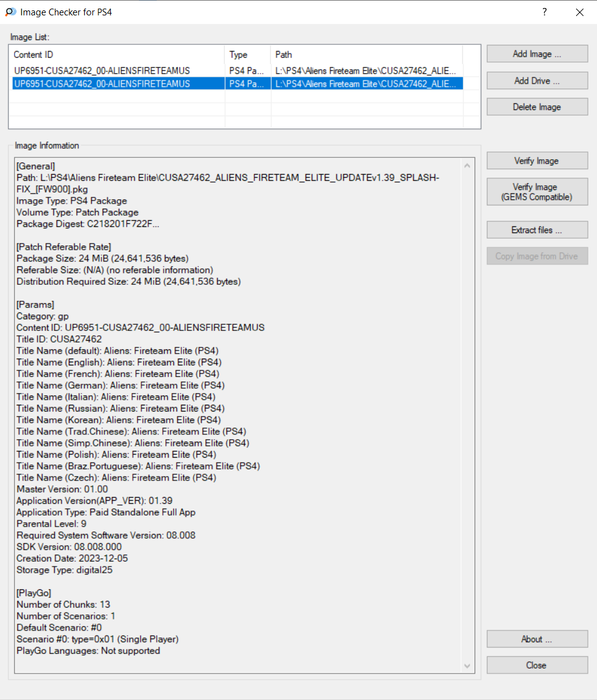Screen dimensions: 597x700
Task: Click the Referable Size line
Action: 115,270
